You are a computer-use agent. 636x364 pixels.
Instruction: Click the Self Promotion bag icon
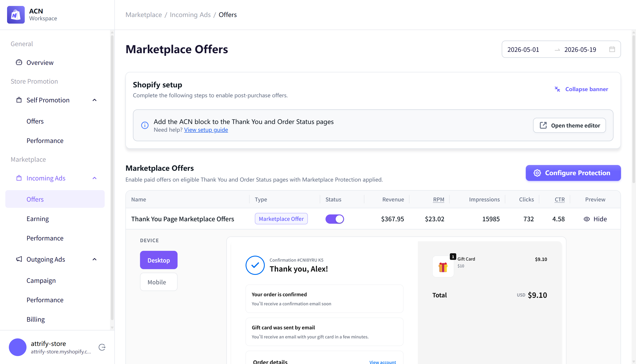pos(19,100)
